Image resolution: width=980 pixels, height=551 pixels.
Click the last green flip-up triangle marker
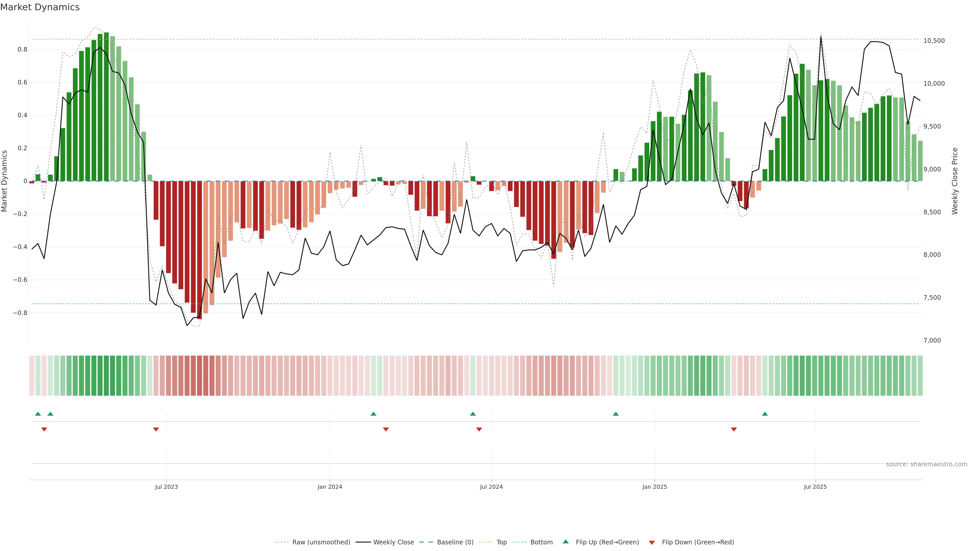765,414
